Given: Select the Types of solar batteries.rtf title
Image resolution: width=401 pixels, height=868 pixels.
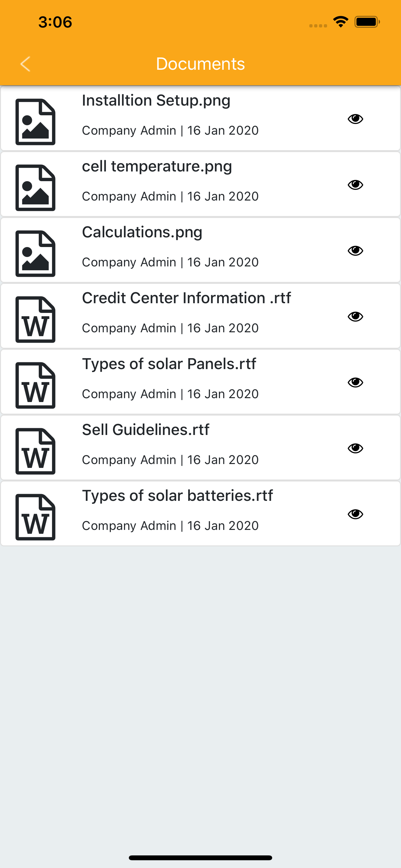Looking at the screenshot, I should coord(178,496).
